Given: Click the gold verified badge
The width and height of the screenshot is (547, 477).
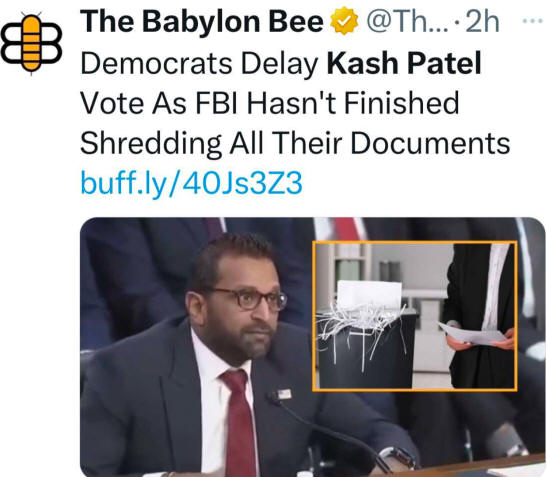Looking at the screenshot, I should coord(344,21).
